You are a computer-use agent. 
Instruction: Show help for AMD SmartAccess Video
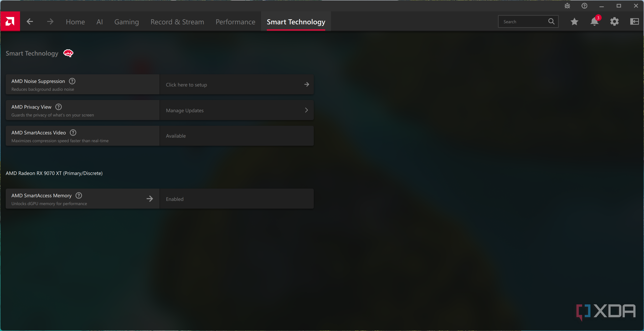click(73, 133)
